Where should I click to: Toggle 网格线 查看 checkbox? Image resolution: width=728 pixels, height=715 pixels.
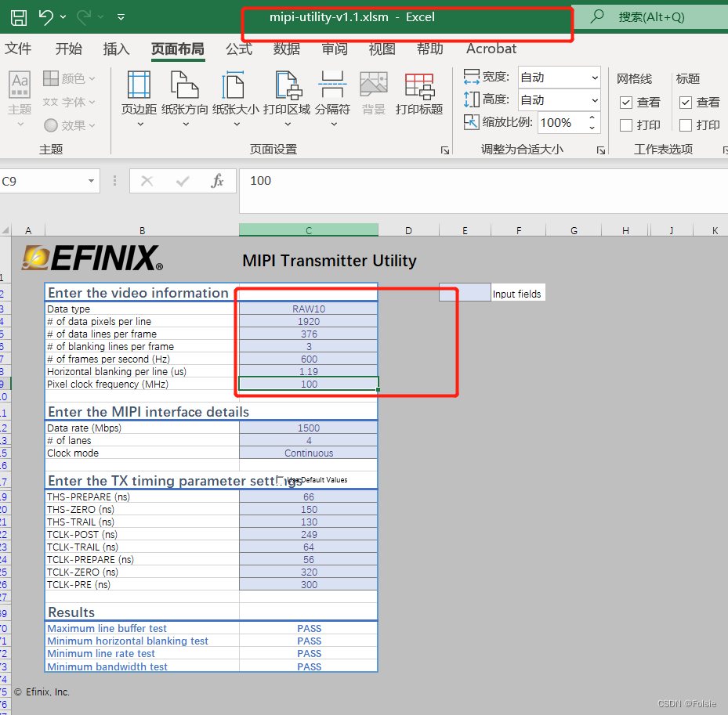(x=626, y=103)
